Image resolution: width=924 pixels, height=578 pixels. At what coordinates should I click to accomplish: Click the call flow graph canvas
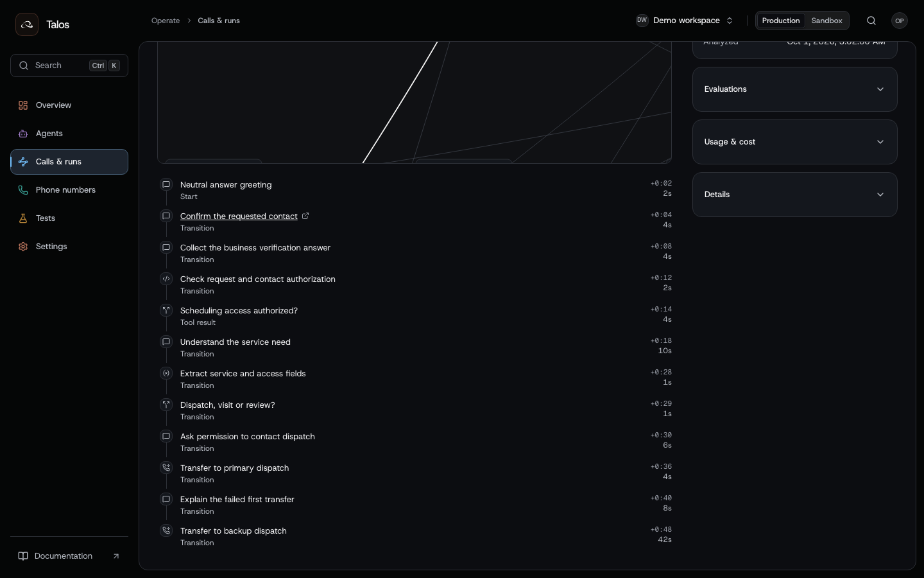(x=415, y=103)
